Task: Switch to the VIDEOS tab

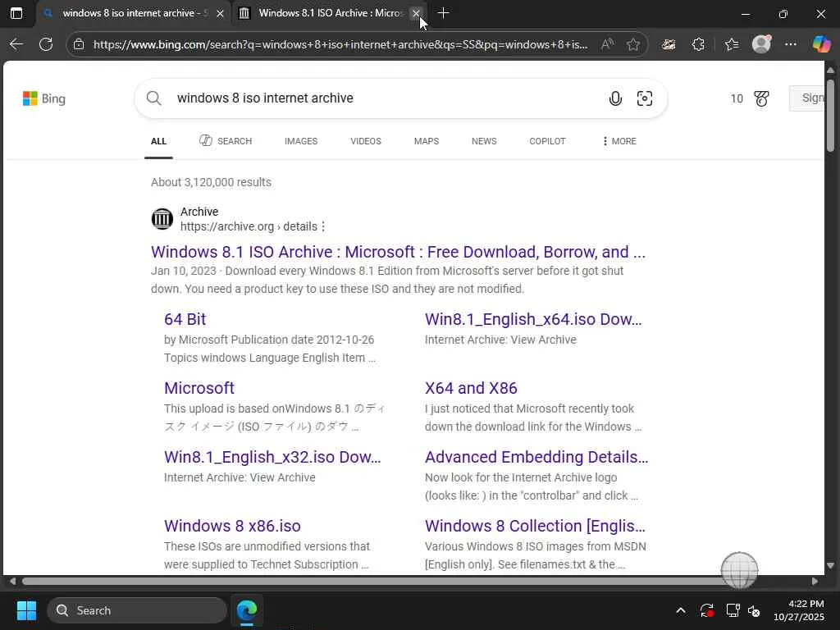Action: click(x=366, y=141)
